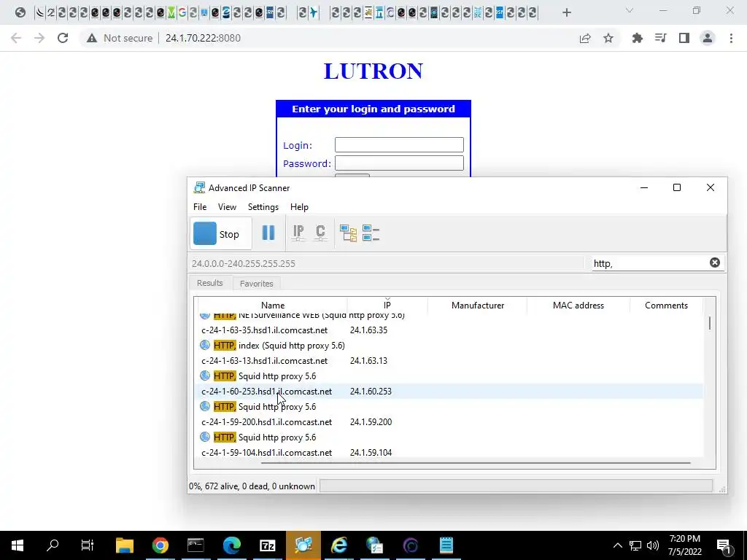The width and height of the screenshot is (747, 560).
Task: Click the C subnet toolbar icon
Action: click(x=320, y=233)
